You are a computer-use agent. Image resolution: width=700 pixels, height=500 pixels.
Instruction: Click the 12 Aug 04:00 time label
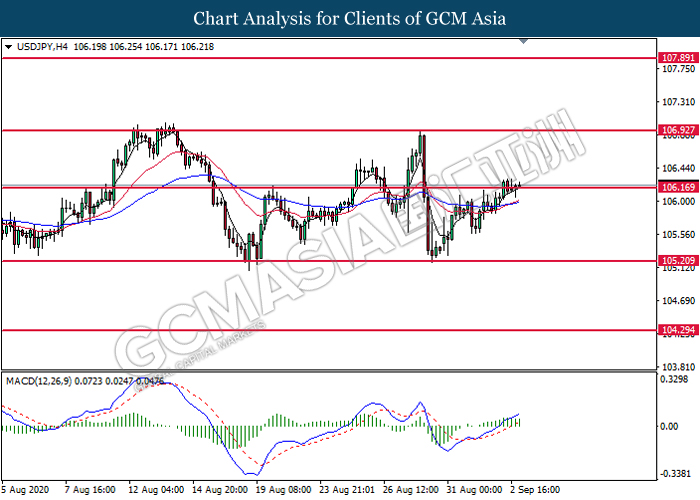(x=156, y=490)
